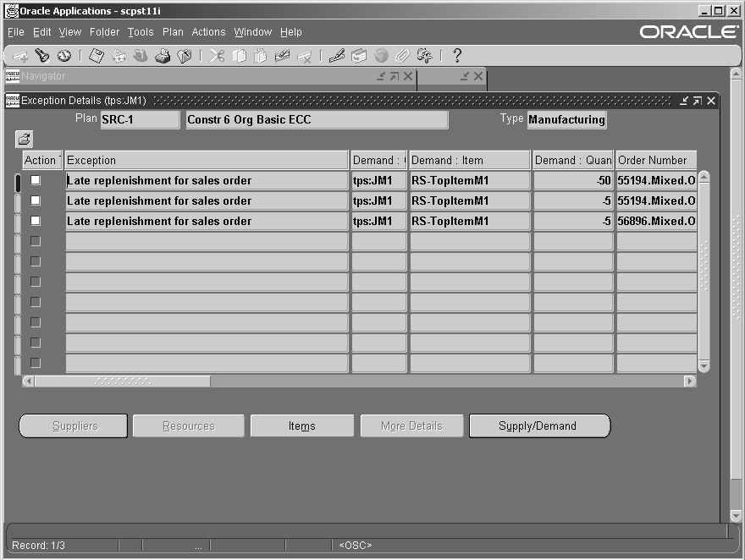The height and width of the screenshot is (560, 745).
Task: Click the Action column header
Action: pyautogui.click(x=41, y=161)
